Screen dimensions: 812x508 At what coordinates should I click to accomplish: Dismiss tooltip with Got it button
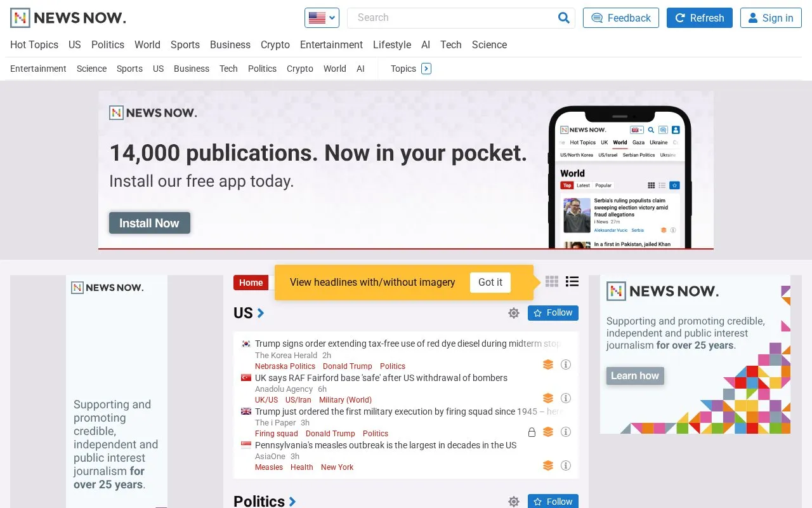click(490, 283)
